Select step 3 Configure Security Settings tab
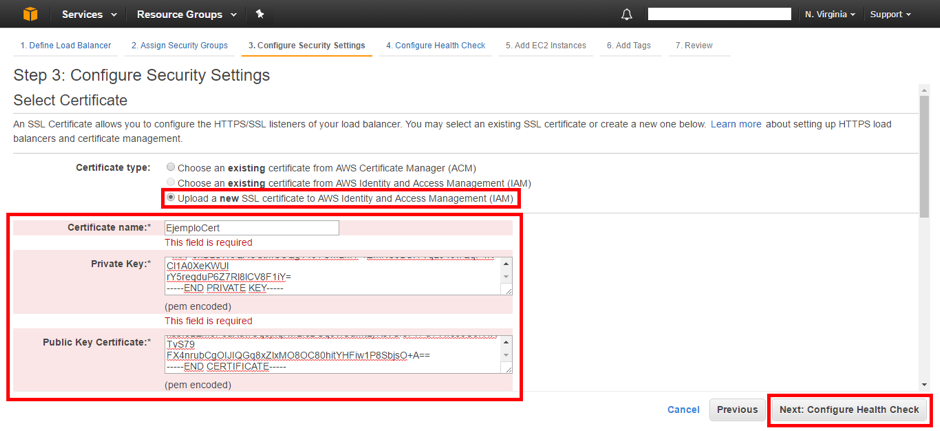 click(307, 46)
